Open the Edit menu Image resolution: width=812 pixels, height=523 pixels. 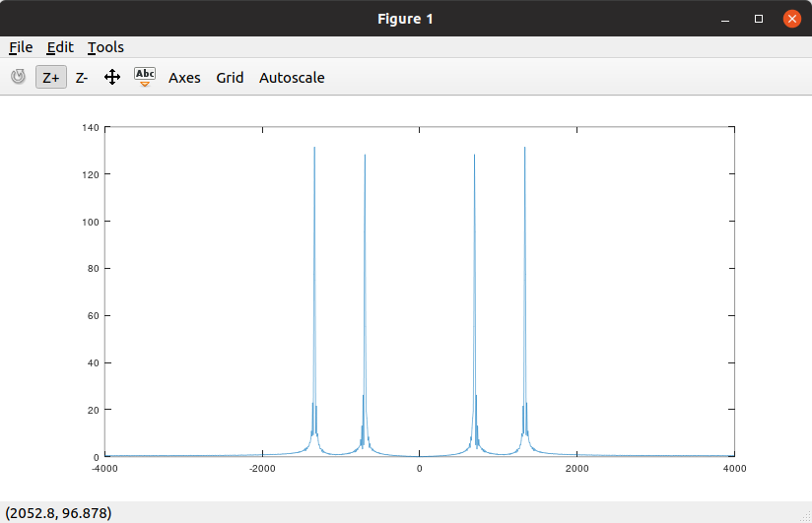point(60,47)
